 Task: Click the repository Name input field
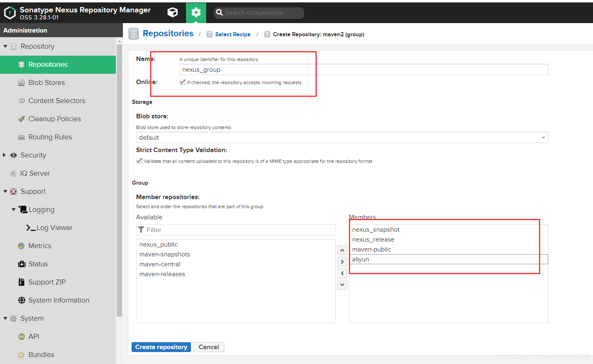(364, 70)
